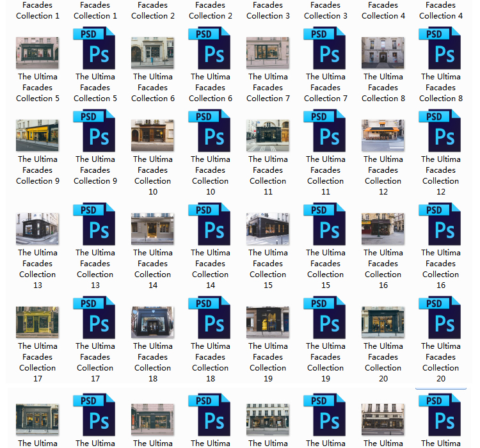This screenshot has width=480, height=448.
Task: Select the Collection 11 PSD file icon
Action: tap(325, 131)
